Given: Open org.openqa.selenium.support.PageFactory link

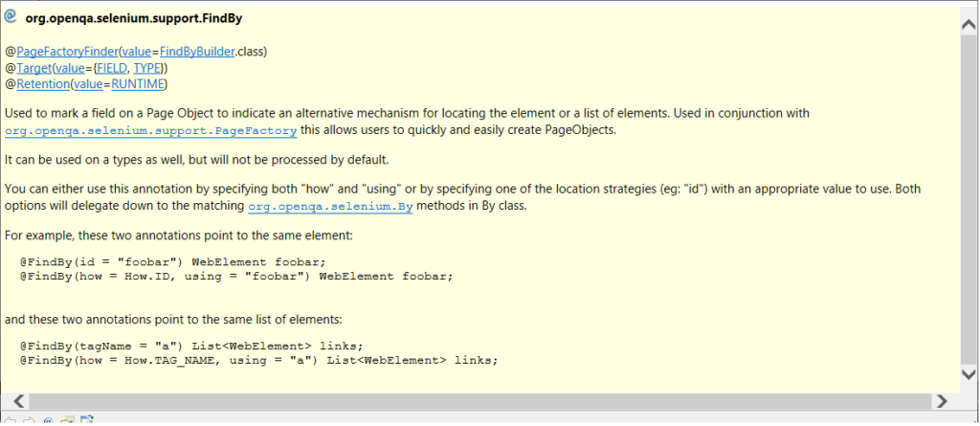Looking at the screenshot, I should [151, 131].
